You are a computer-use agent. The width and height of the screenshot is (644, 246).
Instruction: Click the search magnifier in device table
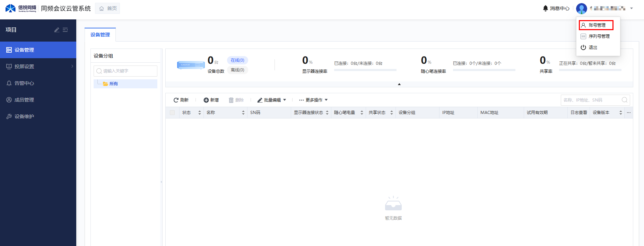click(624, 100)
